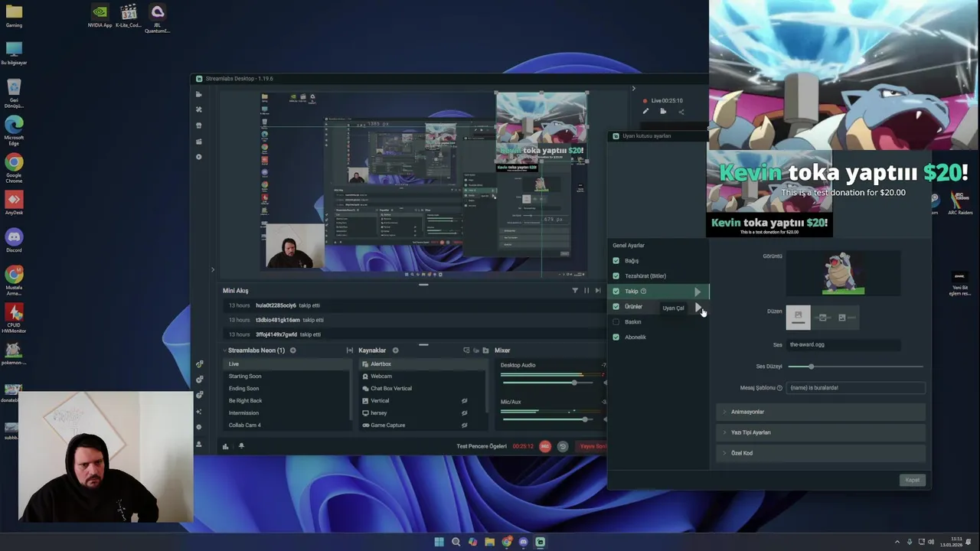The image size is (980, 551).
Task: Open Microsoft Edge desktop icon
Action: pos(14,130)
